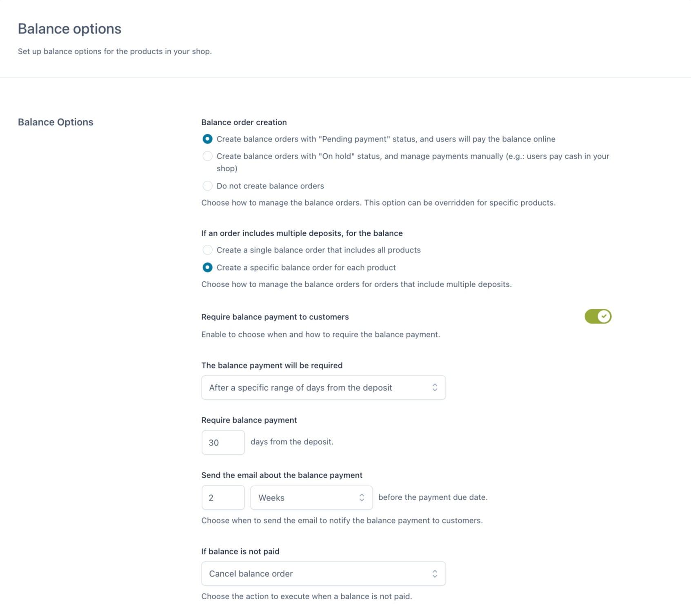Click the "Create a single balance order" label text

coord(318,250)
